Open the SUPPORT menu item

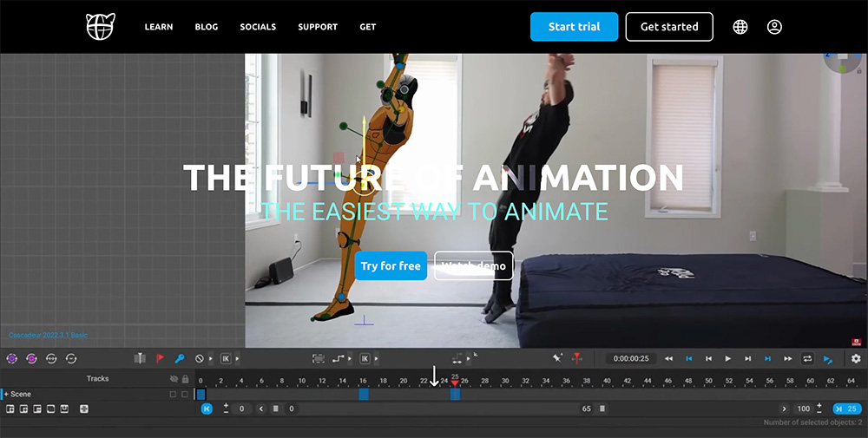click(x=318, y=27)
